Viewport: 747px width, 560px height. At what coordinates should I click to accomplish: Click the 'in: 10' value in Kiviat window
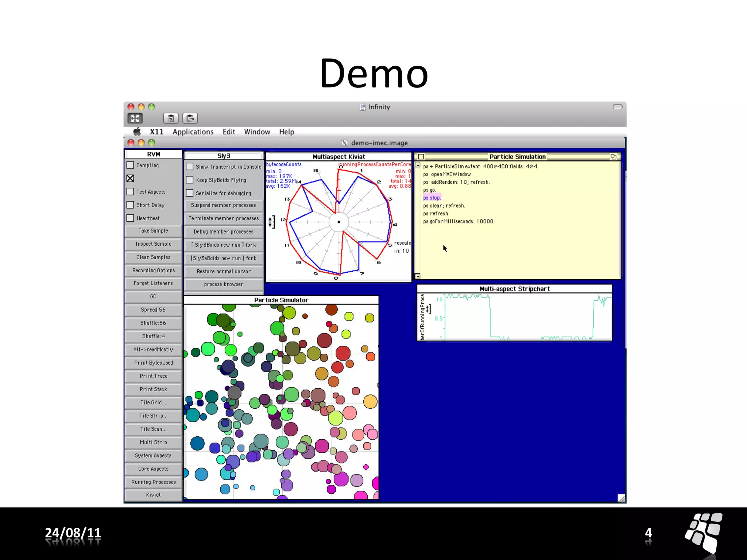coord(401,251)
